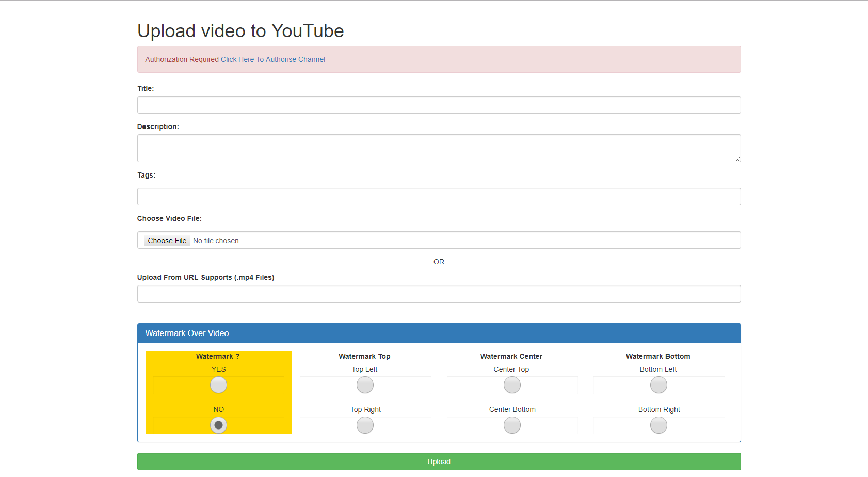The height and width of the screenshot is (477, 868).
Task: Click the 'Watermark Center' column heading
Action: pyautogui.click(x=511, y=356)
